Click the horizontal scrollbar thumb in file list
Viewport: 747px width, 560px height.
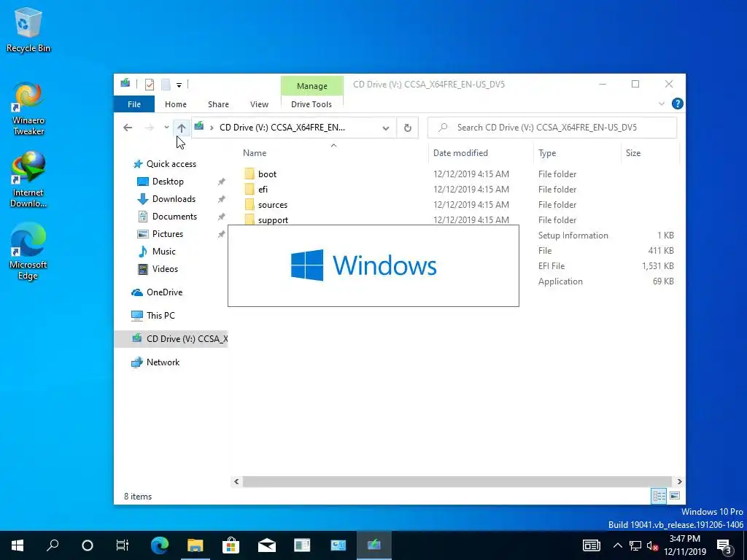(x=457, y=481)
